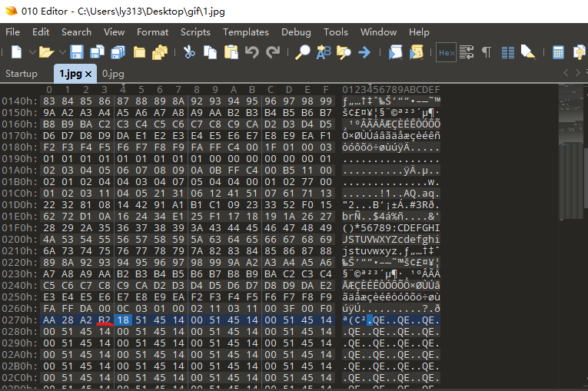Open the Templates menu
This screenshot has width=588, height=391.
[246, 32]
